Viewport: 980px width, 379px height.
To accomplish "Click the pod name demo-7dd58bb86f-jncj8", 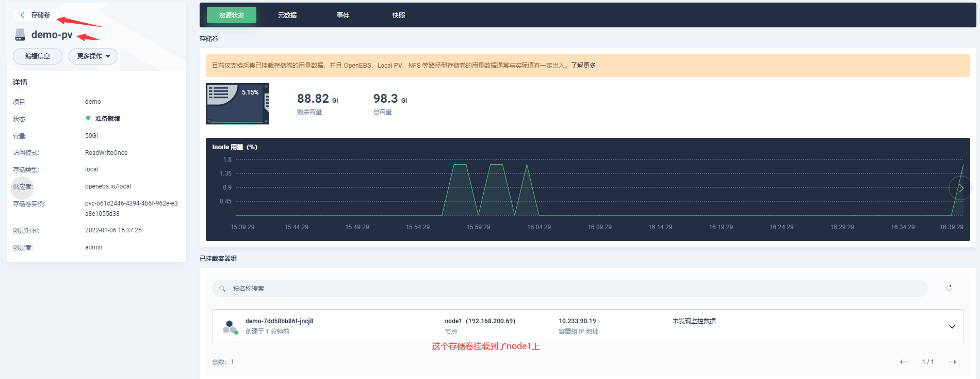I will click(x=279, y=321).
